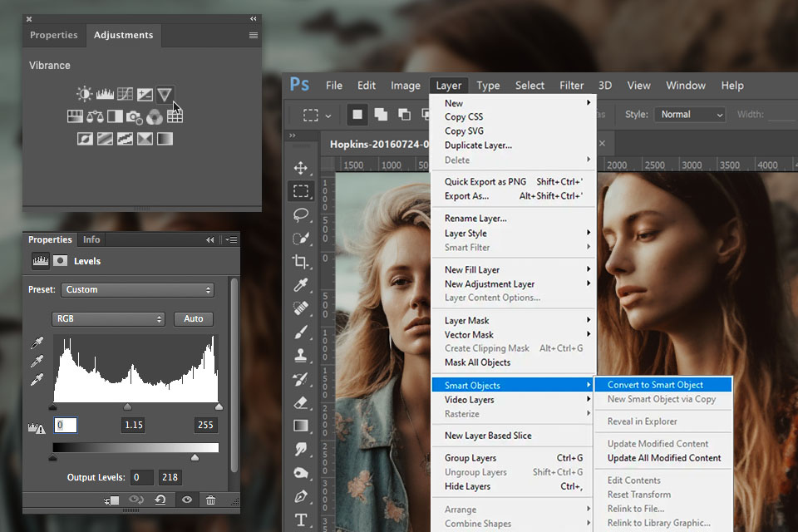This screenshot has width=798, height=532.
Task: Add a Brightness/Contrast adjustment from Adjustments panel
Action: click(x=84, y=94)
